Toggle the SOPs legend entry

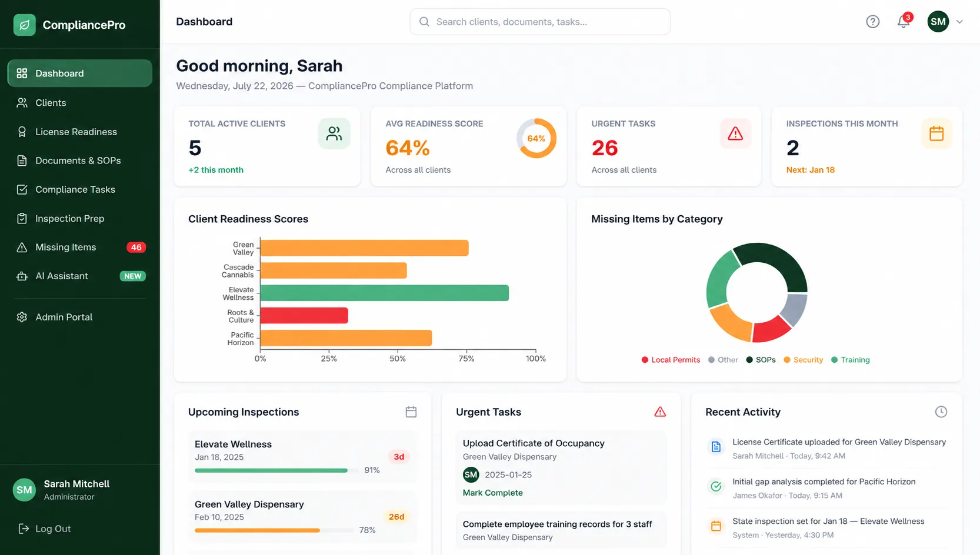[x=761, y=360]
